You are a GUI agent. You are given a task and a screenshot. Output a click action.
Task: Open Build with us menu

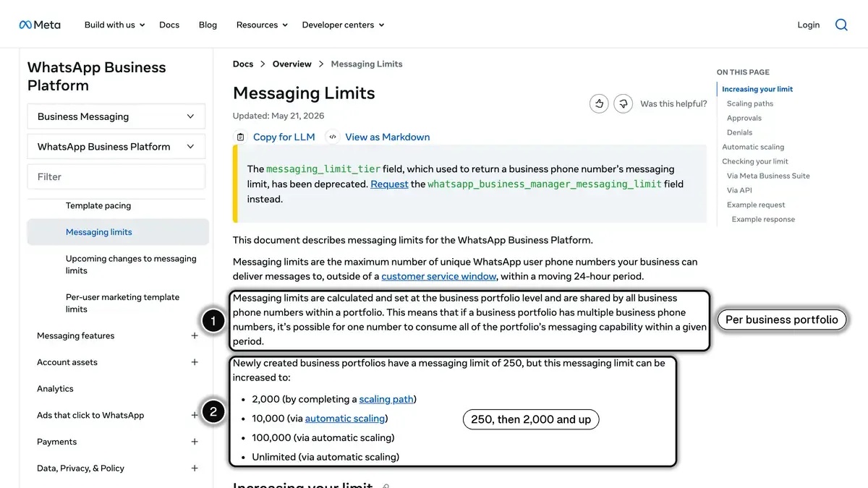[x=114, y=25]
